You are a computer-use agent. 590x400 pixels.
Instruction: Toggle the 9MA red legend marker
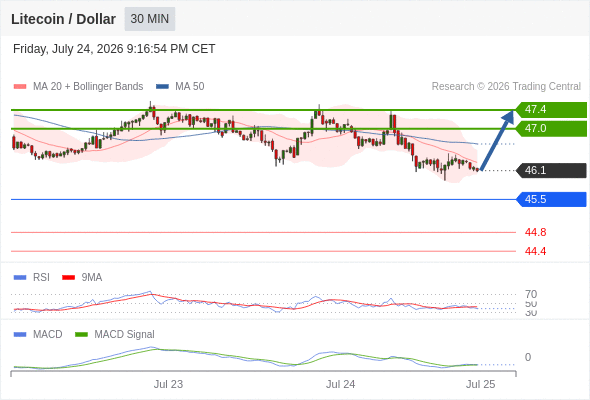click(x=68, y=278)
